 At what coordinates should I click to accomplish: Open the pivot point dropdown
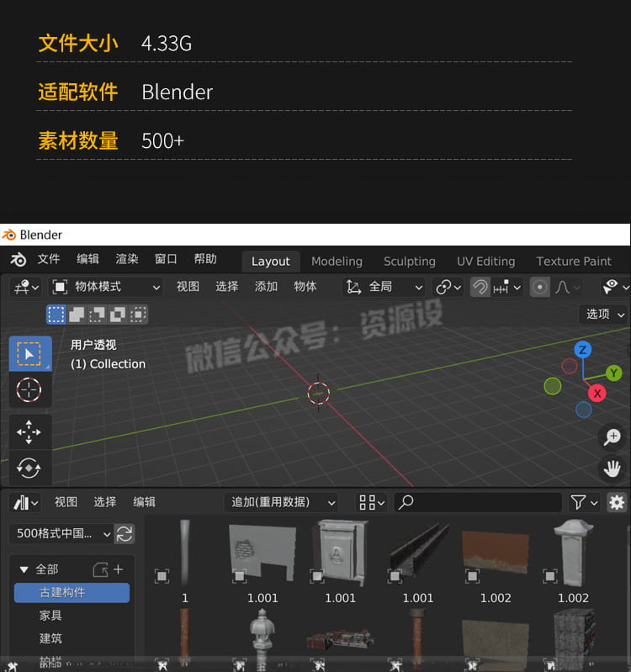coord(448,287)
